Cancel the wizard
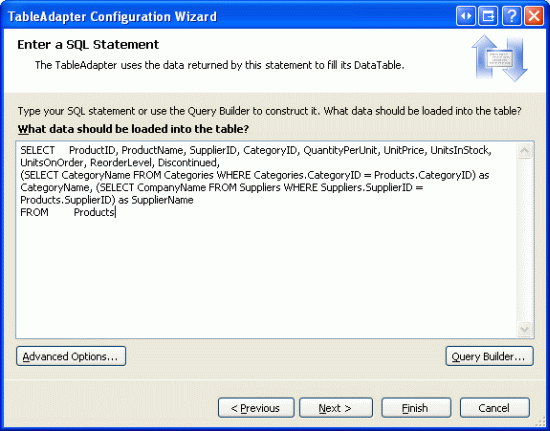 click(x=495, y=408)
